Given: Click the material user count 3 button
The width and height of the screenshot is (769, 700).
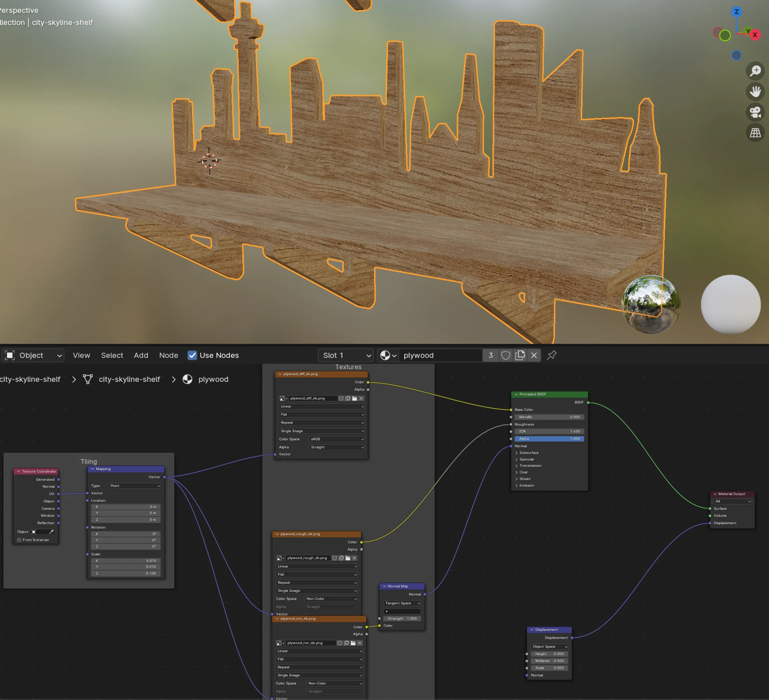Looking at the screenshot, I should point(491,355).
